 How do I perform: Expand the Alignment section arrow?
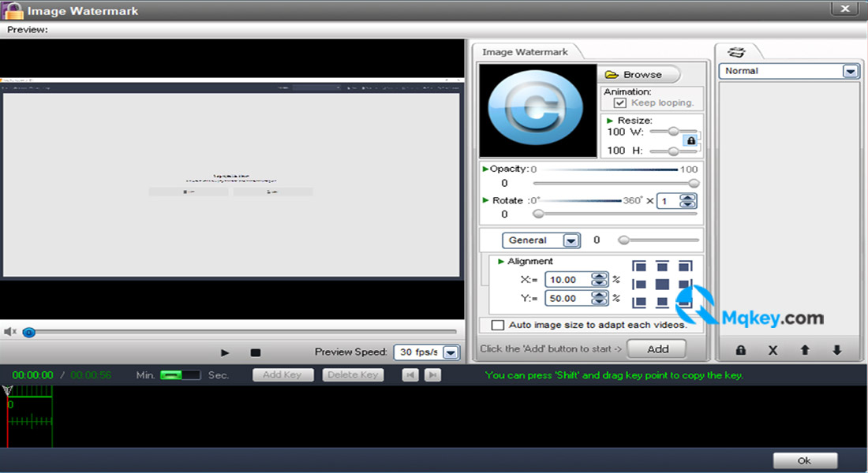[x=501, y=261]
